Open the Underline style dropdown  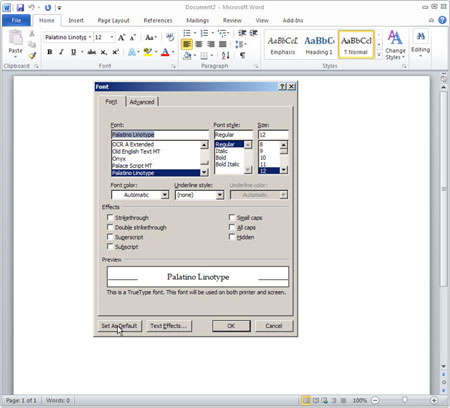pos(220,195)
